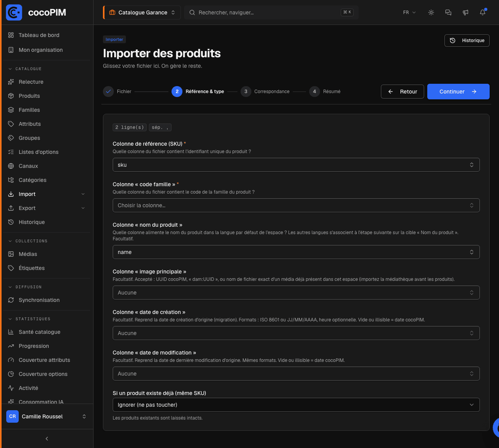
Task: Open Catégories in the sidebar
Action: 47,180
